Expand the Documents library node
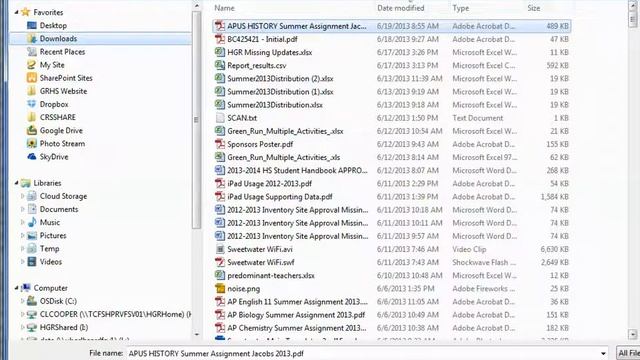 22,209
